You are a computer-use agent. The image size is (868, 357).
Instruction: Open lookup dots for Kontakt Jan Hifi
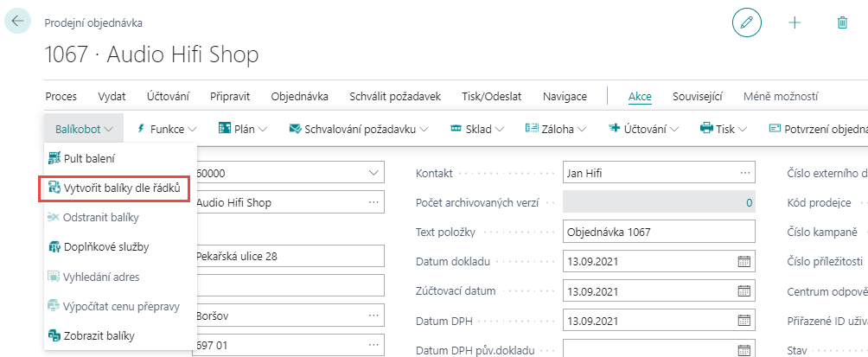click(x=744, y=173)
